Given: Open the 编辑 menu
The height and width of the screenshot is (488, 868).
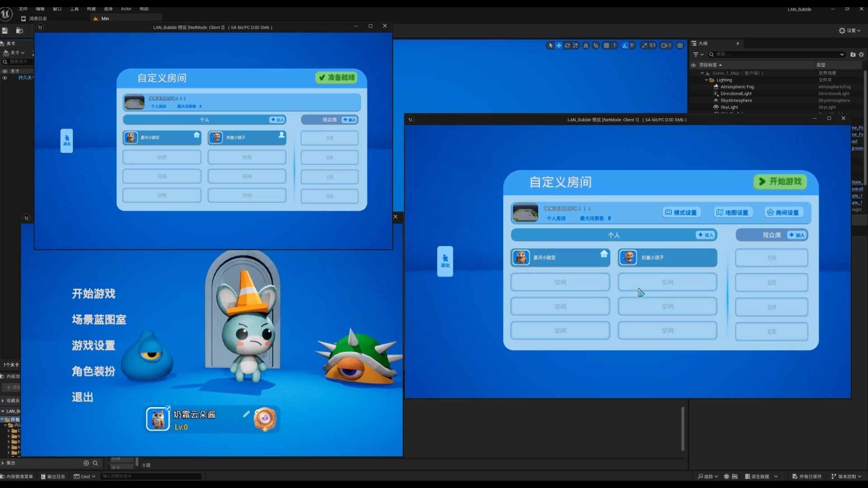Looking at the screenshot, I should pyautogui.click(x=40, y=9).
